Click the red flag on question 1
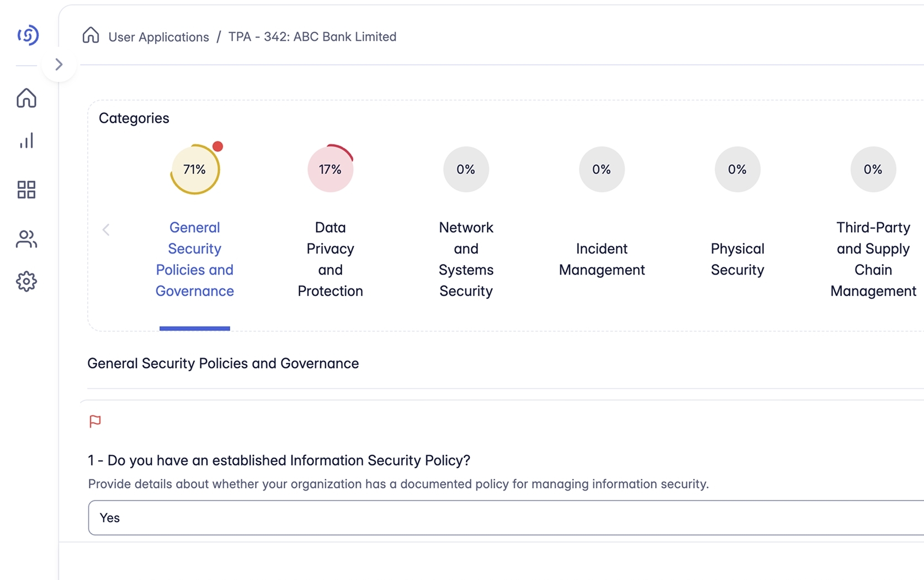Viewport: 924px width, 580px height. pyautogui.click(x=95, y=421)
